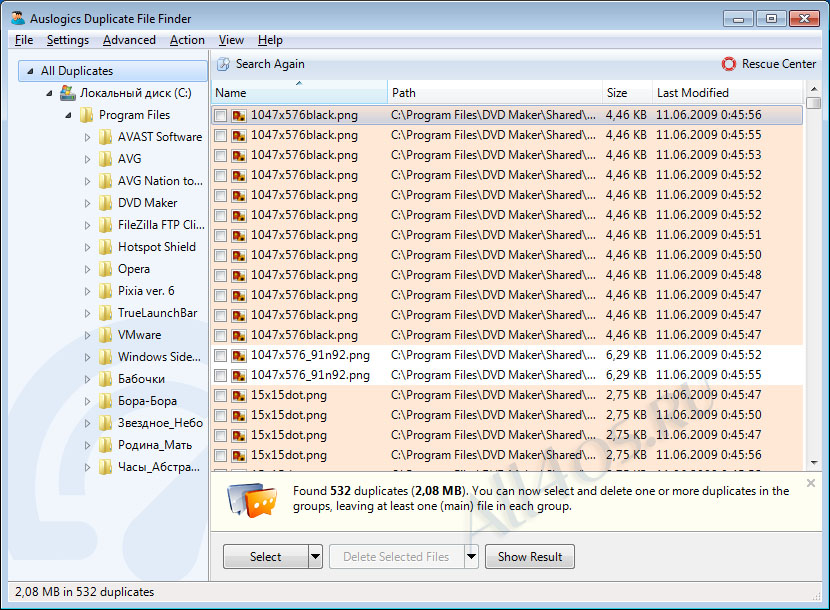Check the box for file modified 0:45:56 at top
830x610 pixels.
[221, 115]
